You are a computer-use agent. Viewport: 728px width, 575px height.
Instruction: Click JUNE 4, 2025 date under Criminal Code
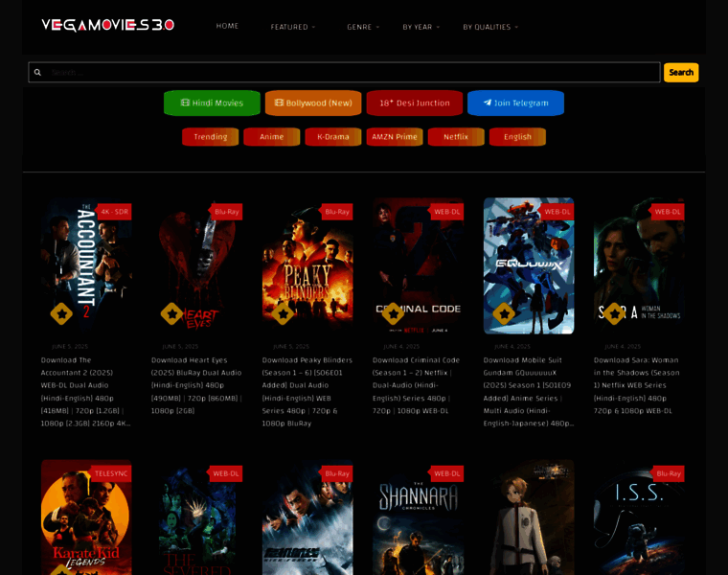point(401,347)
